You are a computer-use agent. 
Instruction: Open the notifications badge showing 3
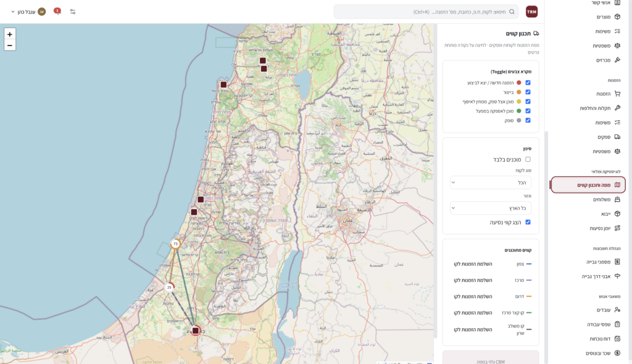(x=57, y=11)
